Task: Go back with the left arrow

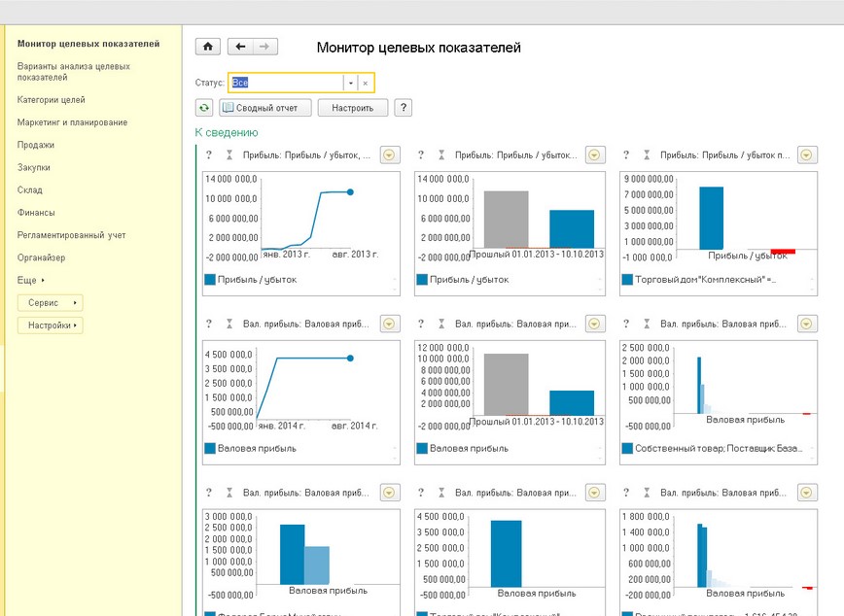Action: (x=239, y=47)
